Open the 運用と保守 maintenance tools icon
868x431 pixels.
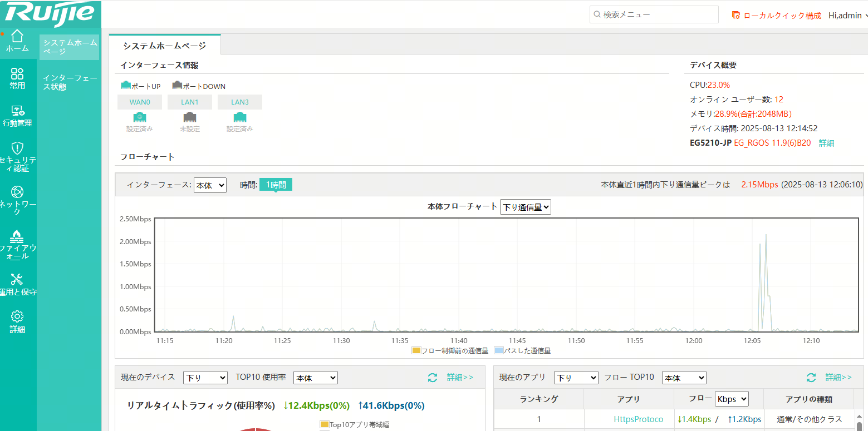click(17, 279)
